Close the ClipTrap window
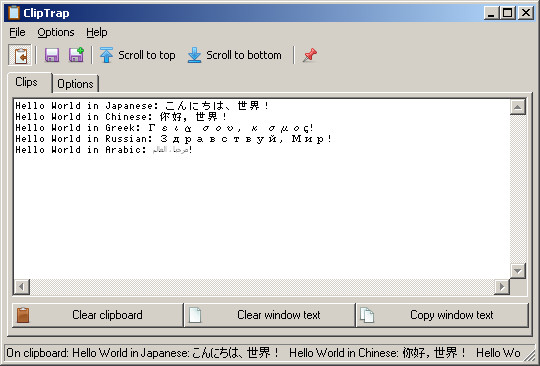540x366 pixels. [x=526, y=13]
